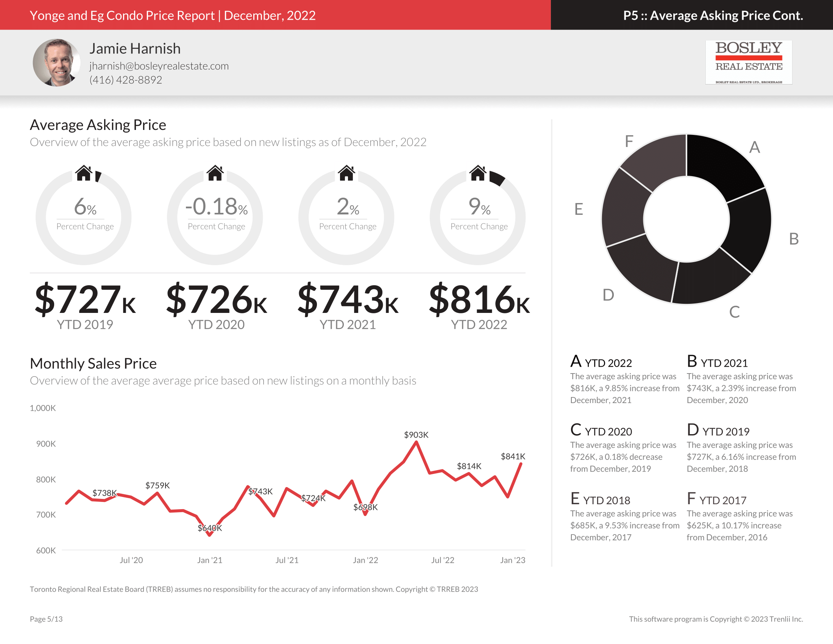The width and height of the screenshot is (833, 644).
Task: Click the $841K final data label
Action: 513,456
